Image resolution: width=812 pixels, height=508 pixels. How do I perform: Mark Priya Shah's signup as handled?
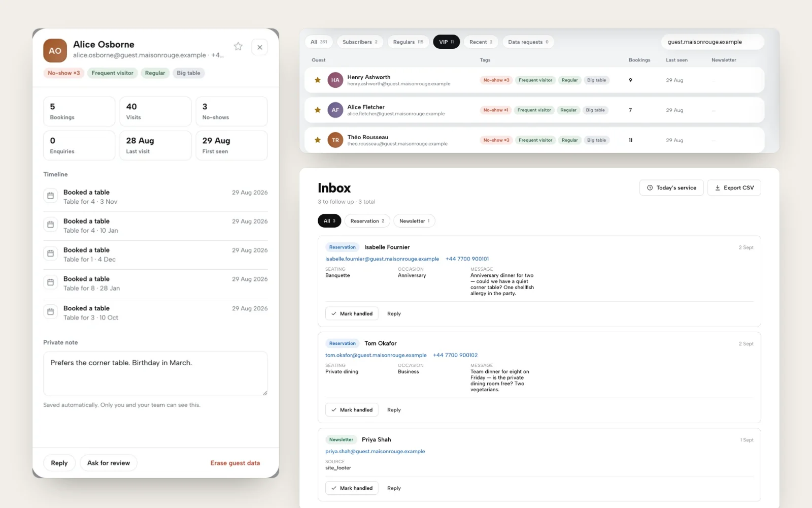(352, 488)
